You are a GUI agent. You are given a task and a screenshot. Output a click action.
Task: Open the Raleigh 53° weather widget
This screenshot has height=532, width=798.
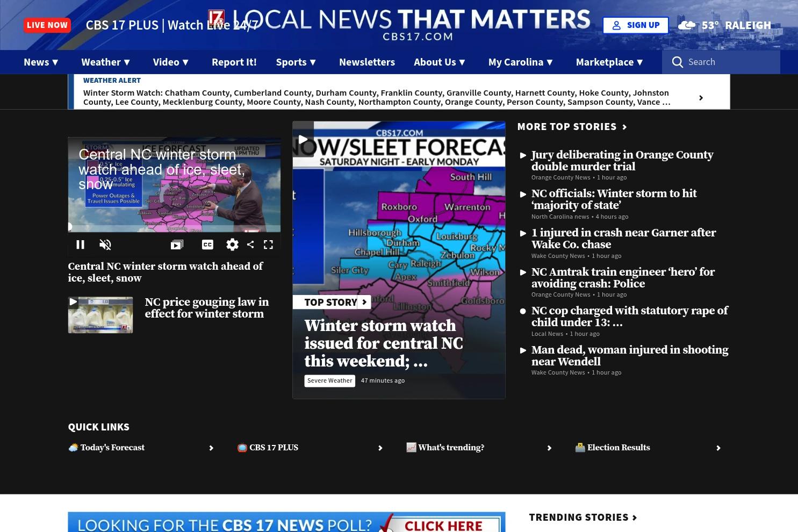click(x=724, y=25)
